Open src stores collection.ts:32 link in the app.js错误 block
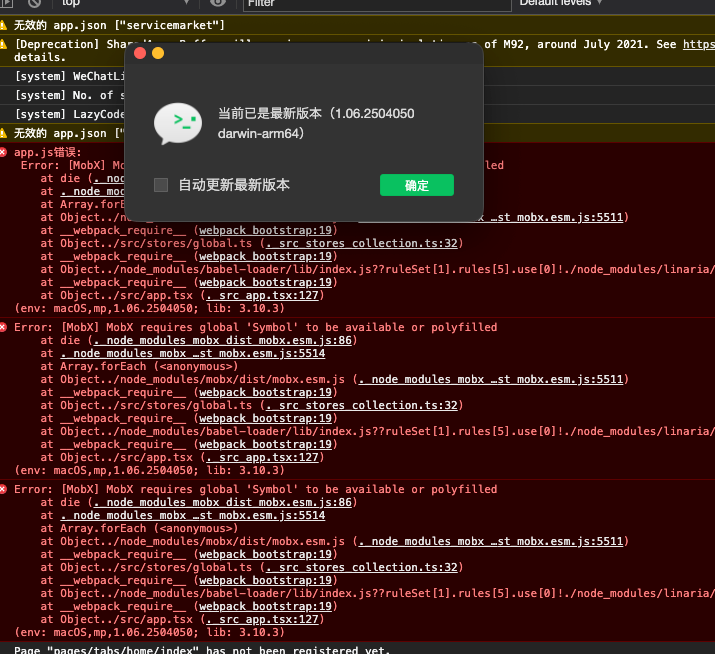This screenshot has height=654, width=715. 362,244
